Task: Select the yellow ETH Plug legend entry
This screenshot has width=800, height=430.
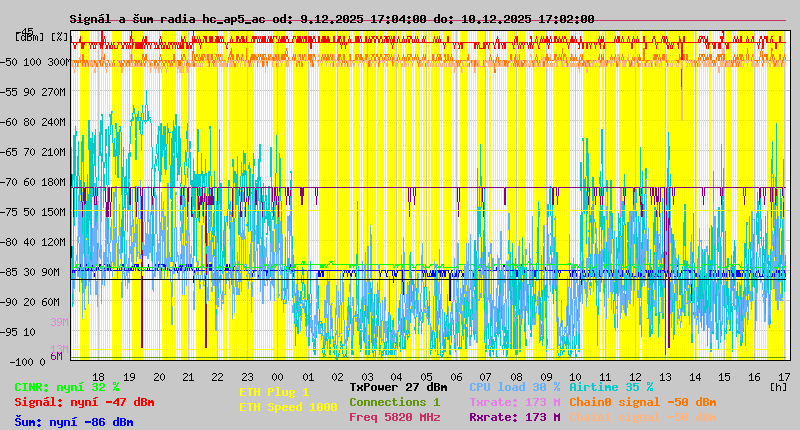Action: 275,392
